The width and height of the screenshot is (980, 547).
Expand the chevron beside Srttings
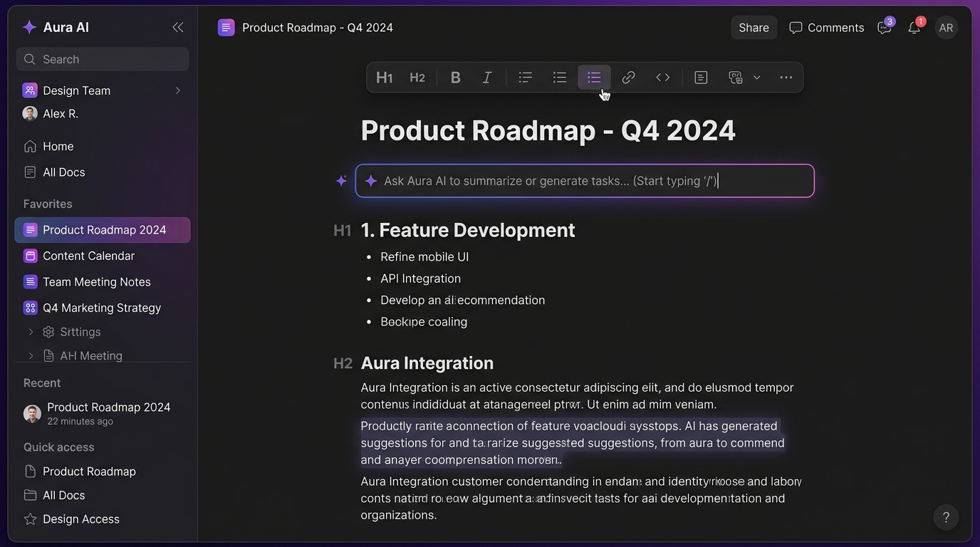[x=31, y=332]
